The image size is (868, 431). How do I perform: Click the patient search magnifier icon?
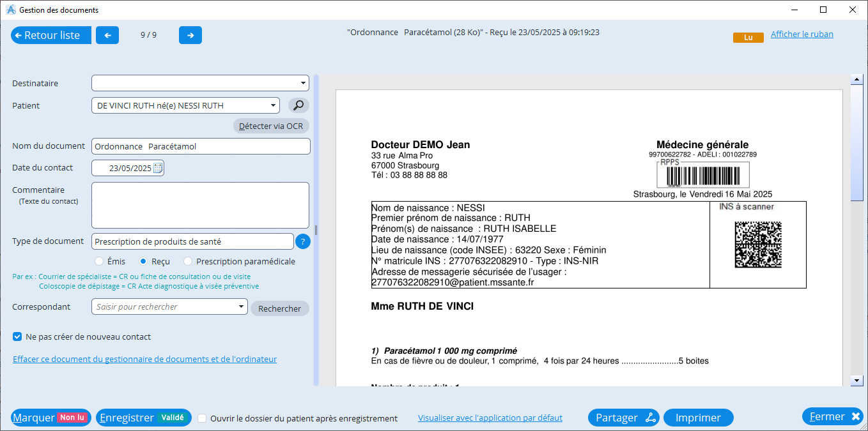[298, 105]
